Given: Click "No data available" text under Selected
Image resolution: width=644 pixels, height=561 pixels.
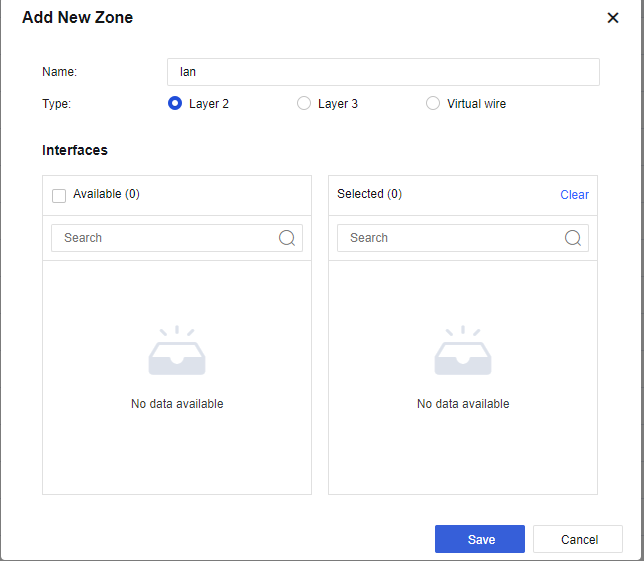Looking at the screenshot, I should tap(463, 404).
